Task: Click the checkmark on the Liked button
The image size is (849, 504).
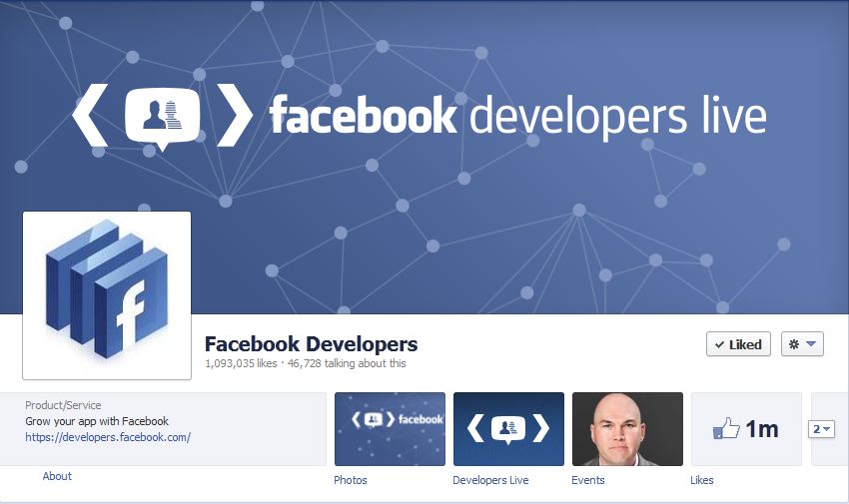Action: coord(719,345)
